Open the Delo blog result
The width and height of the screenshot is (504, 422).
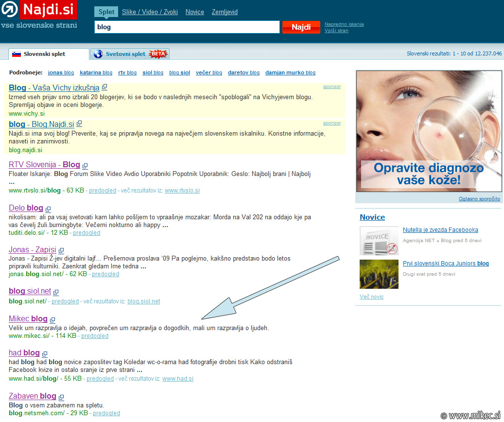coord(26,208)
